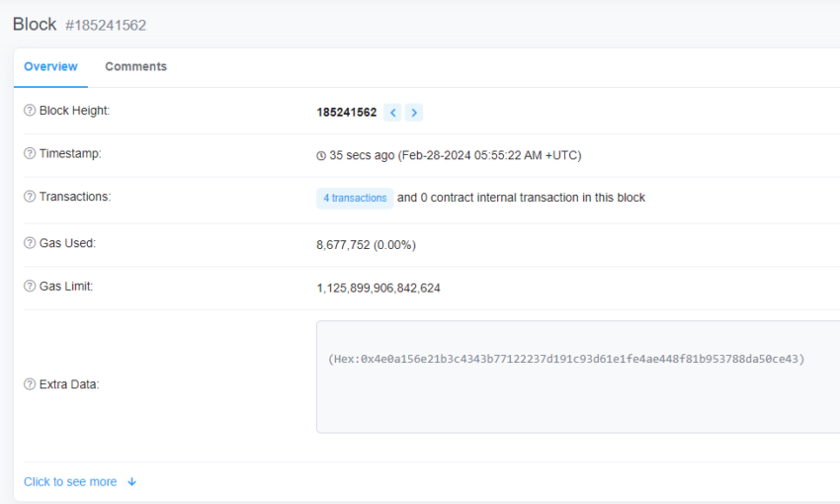
Task: Click the Transactions label
Action: pos(75,197)
